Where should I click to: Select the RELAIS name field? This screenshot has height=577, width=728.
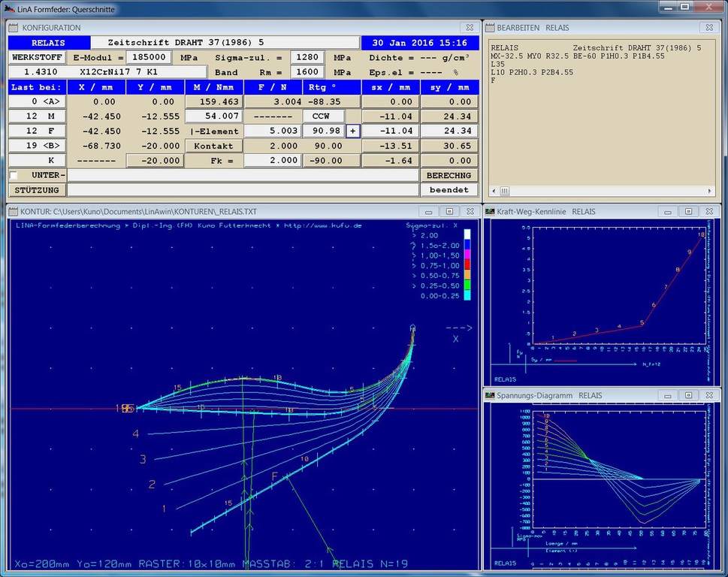pos(49,43)
